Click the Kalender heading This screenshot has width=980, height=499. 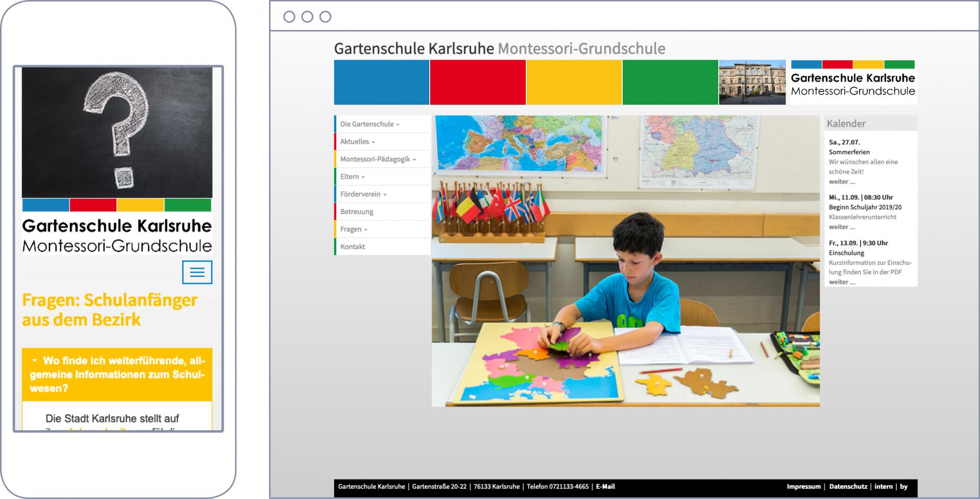[x=846, y=124]
